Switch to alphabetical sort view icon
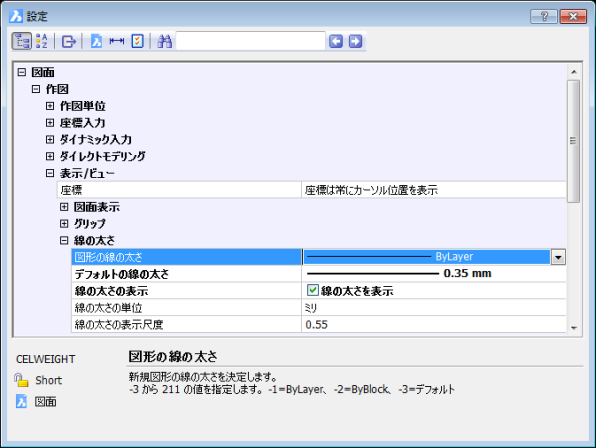Viewport: 596px width, 448px height. (42, 41)
